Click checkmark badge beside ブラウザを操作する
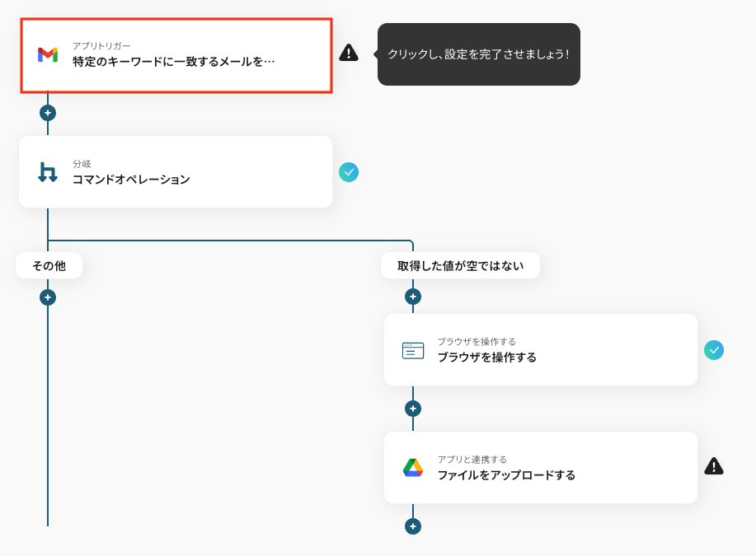The height and width of the screenshot is (556, 756). [714, 350]
